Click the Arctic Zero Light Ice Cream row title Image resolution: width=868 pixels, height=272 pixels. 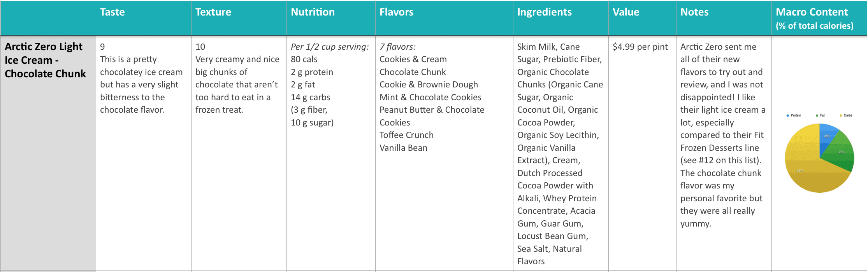45,60
